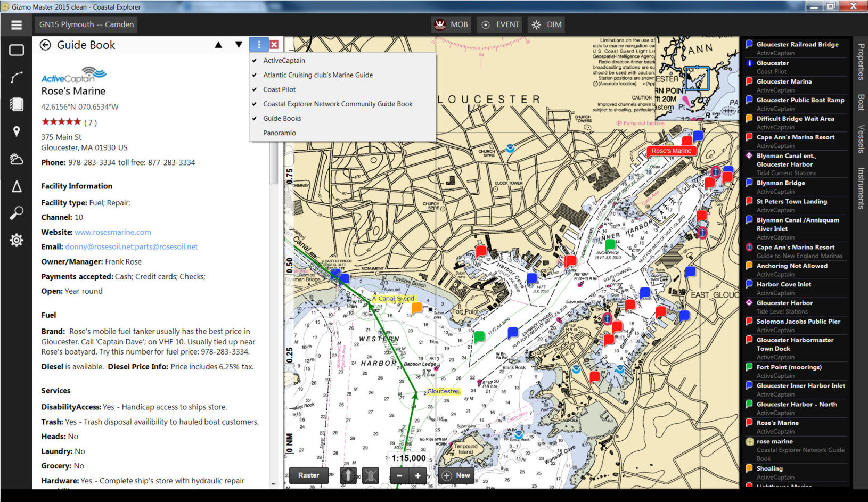Select St Peters Town Landing entry
This screenshot has width=868, height=502.
click(796, 205)
